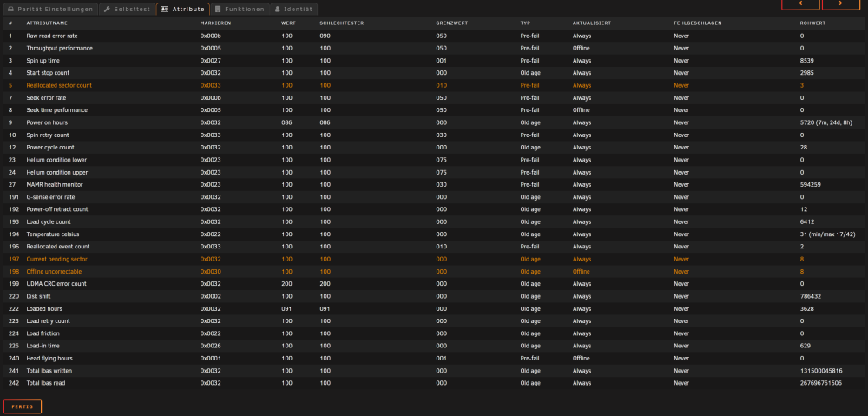
Task: Select the Helium condition upper attribute
Action: coord(57,172)
